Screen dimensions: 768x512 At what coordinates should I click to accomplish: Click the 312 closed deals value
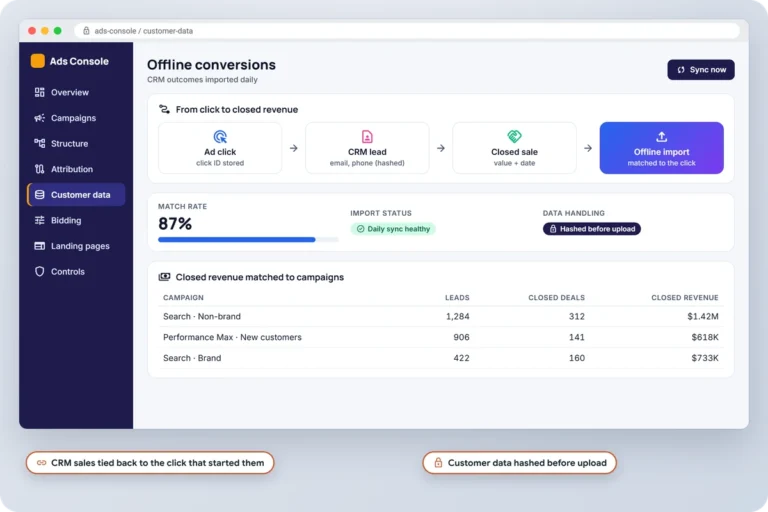[576, 317]
